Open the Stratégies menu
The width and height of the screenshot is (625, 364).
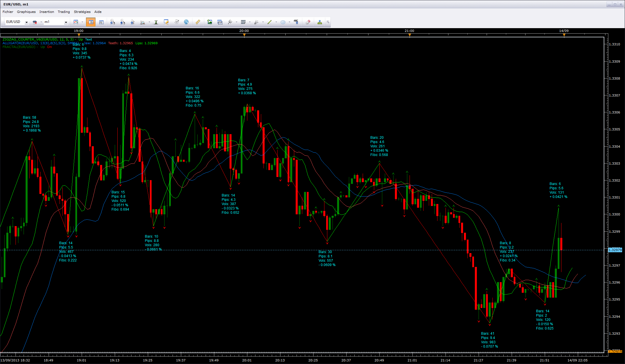(x=82, y=12)
